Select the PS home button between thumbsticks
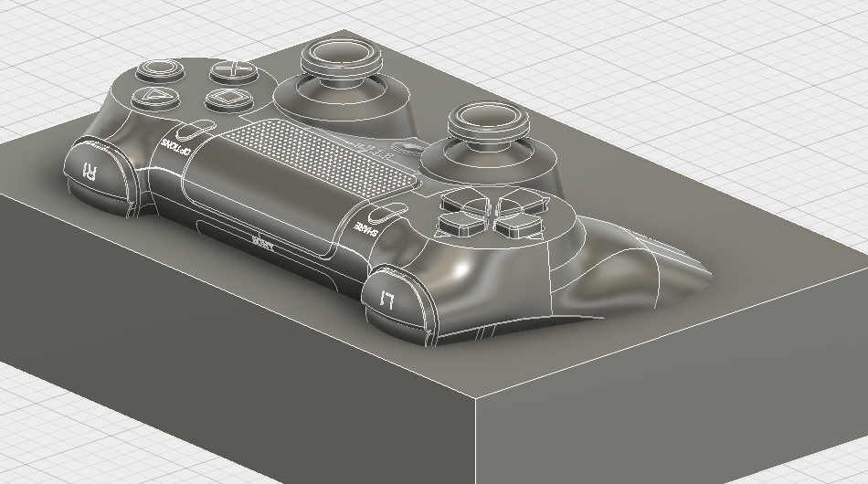 (x=408, y=147)
